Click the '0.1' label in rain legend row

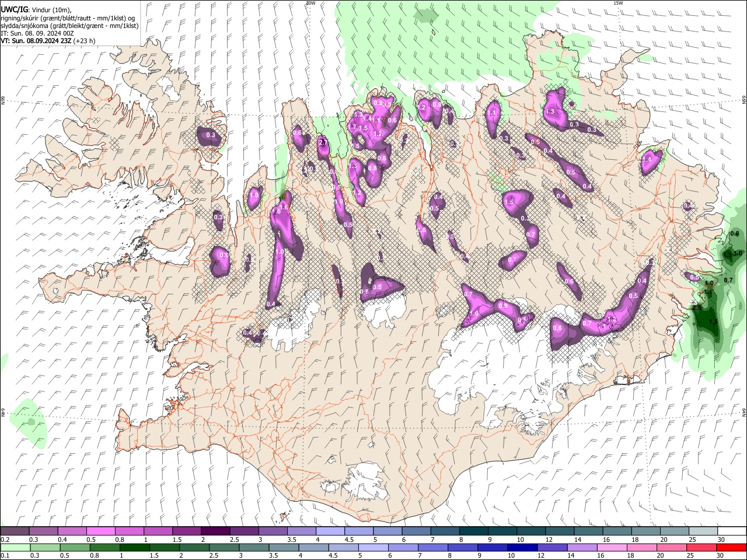click(5, 555)
